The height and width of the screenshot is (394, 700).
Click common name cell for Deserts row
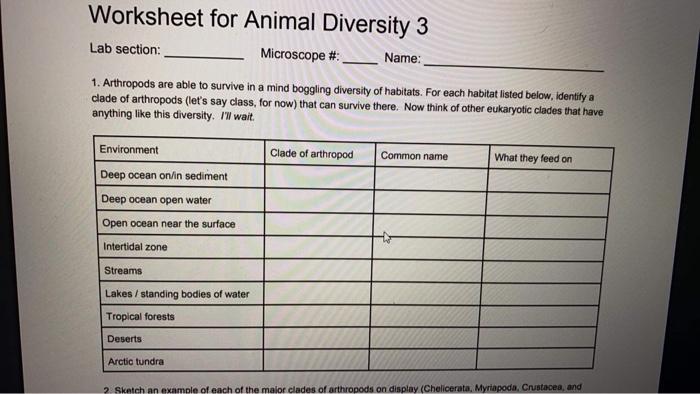click(424, 338)
